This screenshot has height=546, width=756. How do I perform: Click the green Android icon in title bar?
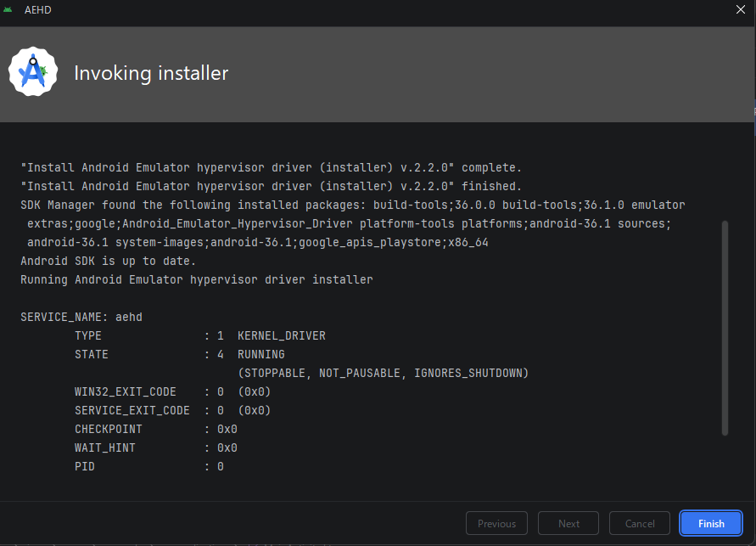9,9
